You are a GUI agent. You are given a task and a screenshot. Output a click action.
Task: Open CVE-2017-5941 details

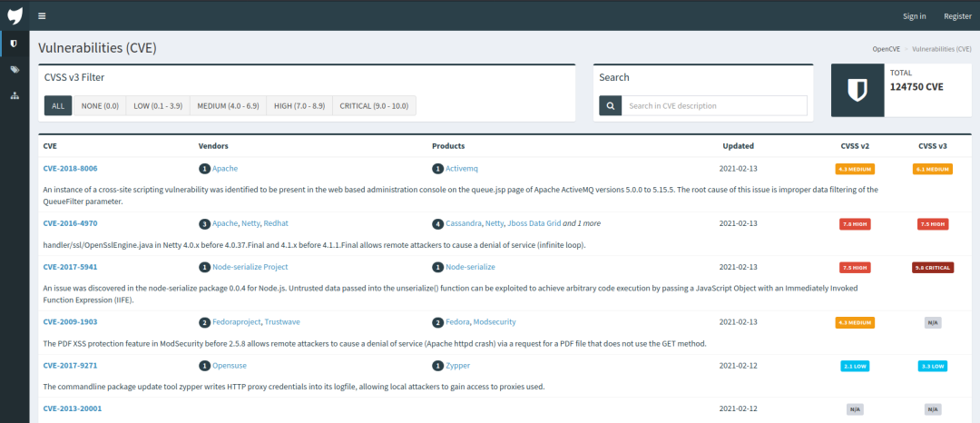pyautogui.click(x=70, y=267)
